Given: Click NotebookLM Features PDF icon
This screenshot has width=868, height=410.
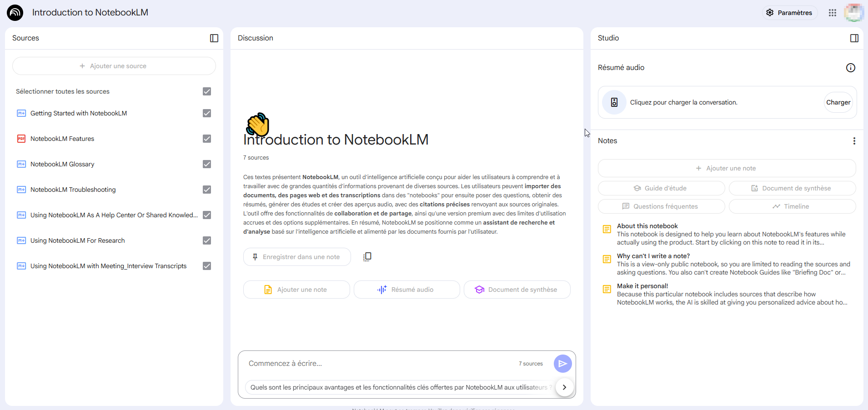Looking at the screenshot, I should [21, 139].
